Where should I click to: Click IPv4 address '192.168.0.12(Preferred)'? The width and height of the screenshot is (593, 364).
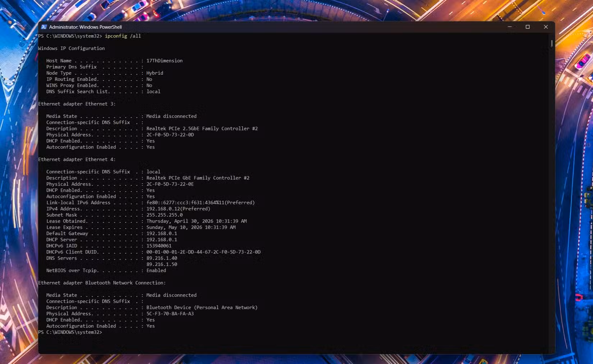[x=178, y=209]
